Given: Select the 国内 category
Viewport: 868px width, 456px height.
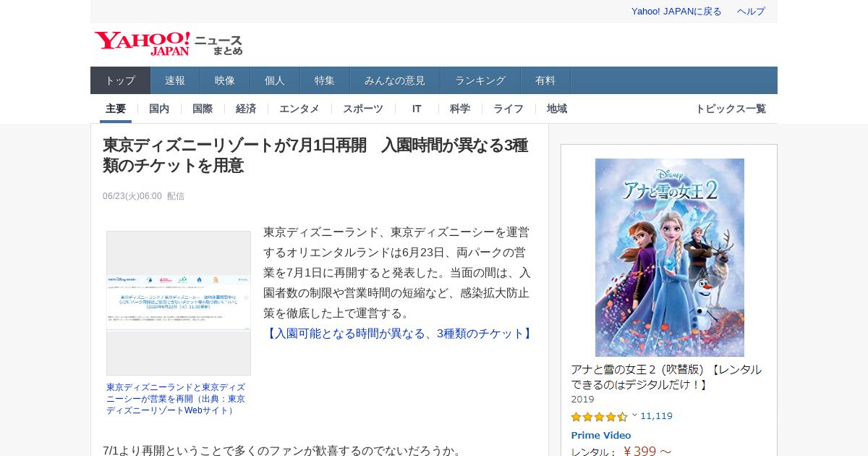Looking at the screenshot, I should [159, 109].
